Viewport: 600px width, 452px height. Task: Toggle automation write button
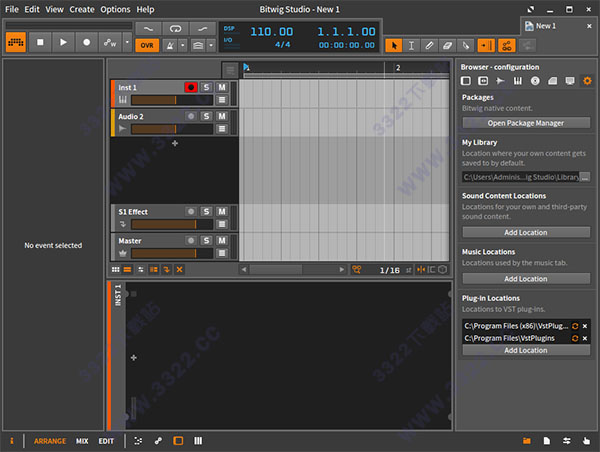point(110,42)
